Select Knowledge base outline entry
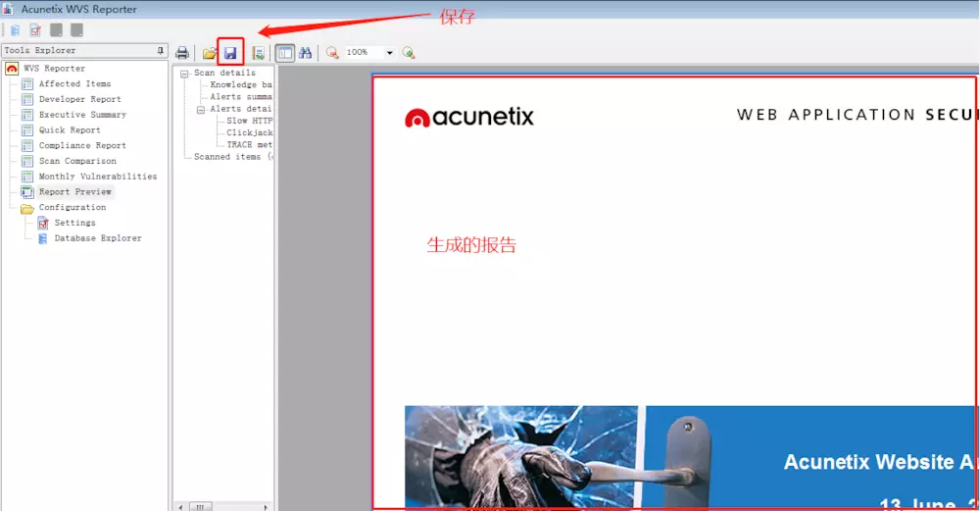980x511 pixels. click(241, 84)
